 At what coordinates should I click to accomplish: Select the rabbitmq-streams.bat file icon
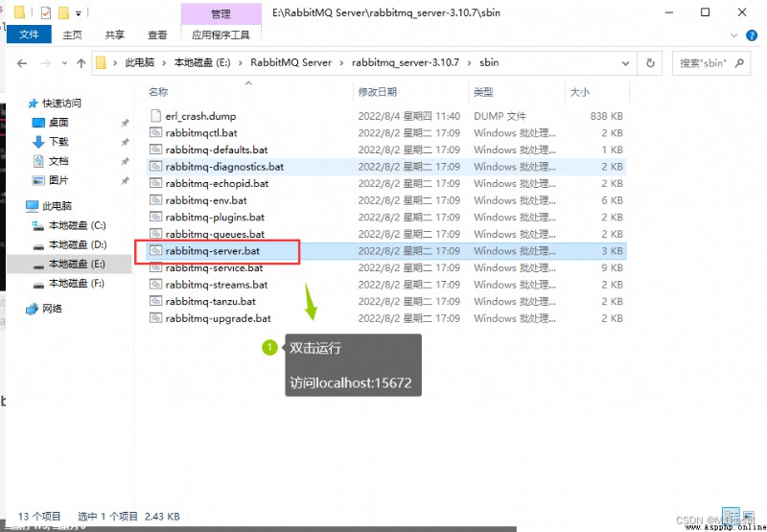point(155,284)
